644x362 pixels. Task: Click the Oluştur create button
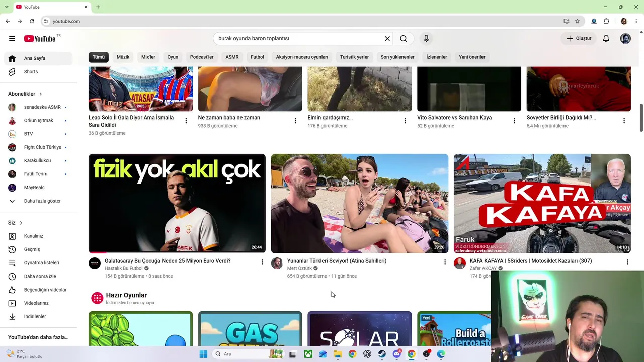[579, 38]
